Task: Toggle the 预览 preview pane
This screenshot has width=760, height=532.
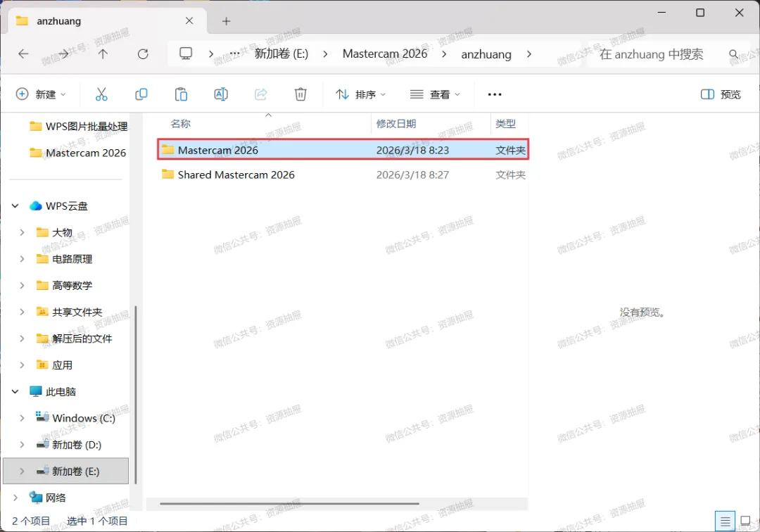Action: [721, 94]
